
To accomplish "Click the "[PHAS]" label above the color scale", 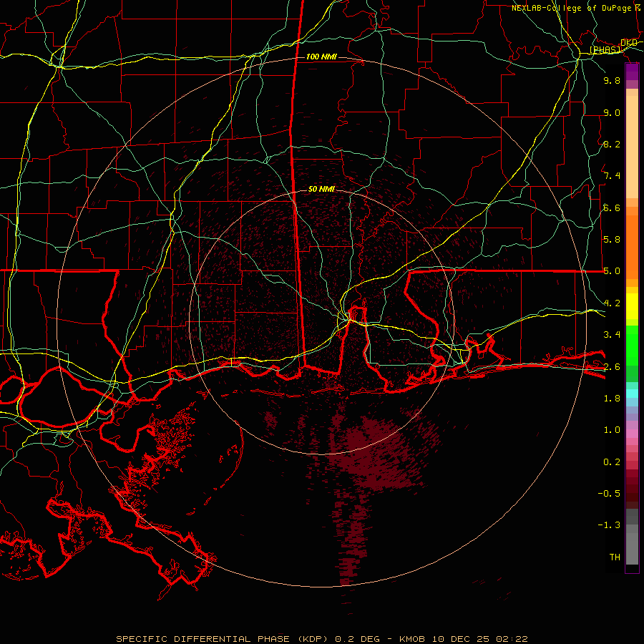I will [x=605, y=50].
